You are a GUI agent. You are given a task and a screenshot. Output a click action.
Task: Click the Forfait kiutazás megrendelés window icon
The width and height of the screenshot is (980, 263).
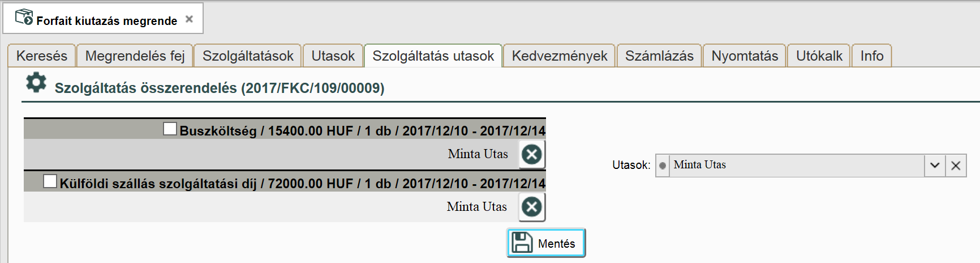click(x=23, y=18)
